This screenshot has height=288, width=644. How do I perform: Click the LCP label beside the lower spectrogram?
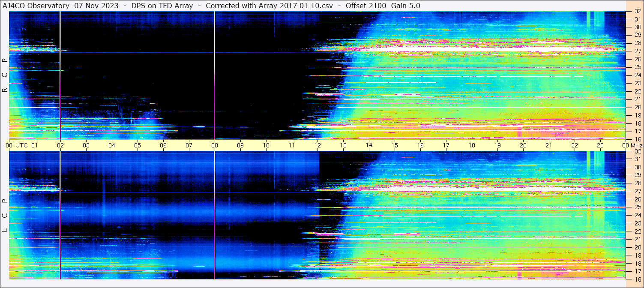(5, 216)
